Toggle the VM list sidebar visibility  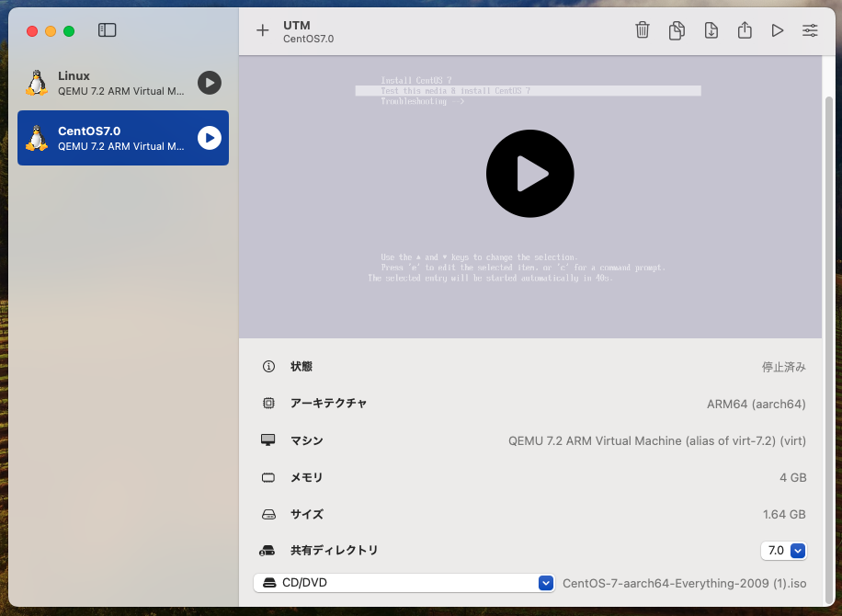pyautogui.click(x=107, y=29)
